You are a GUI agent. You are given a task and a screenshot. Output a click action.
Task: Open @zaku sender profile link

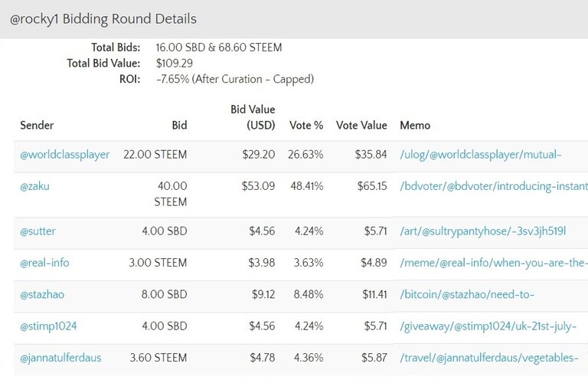(x=34, y=186)
